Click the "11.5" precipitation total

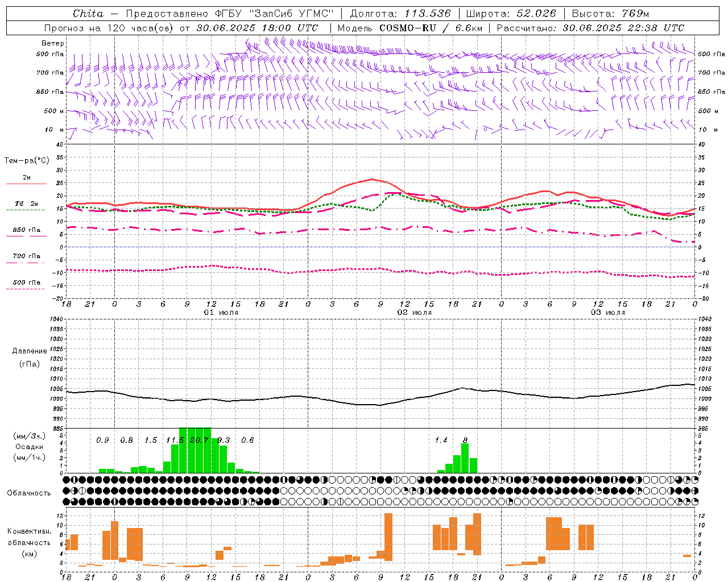pyautogui.click(x=175, y=440)
